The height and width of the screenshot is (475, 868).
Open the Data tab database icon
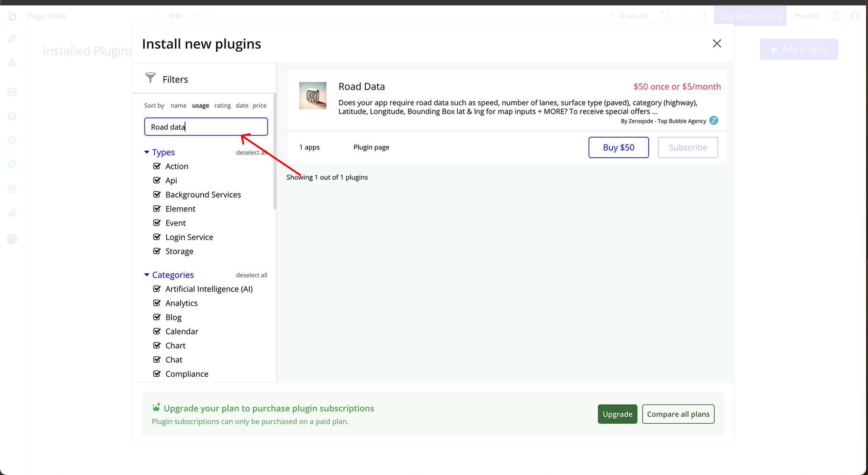tap(12, 117)
